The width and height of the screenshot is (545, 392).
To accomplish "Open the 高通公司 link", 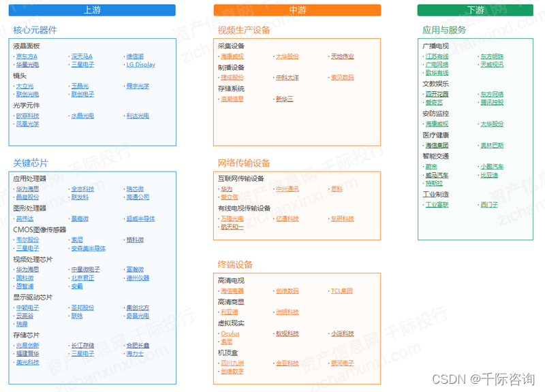I will point(138,197).
